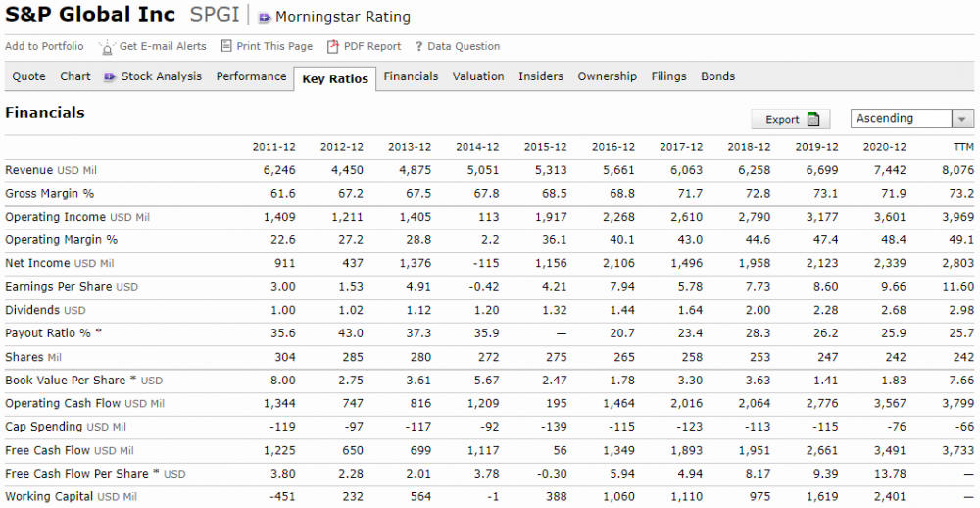The width and height of the screenshot is (980, 508).
Task: Click Get E-mail Alerts link
Action: pyautogui.click(x=163, y=46)
